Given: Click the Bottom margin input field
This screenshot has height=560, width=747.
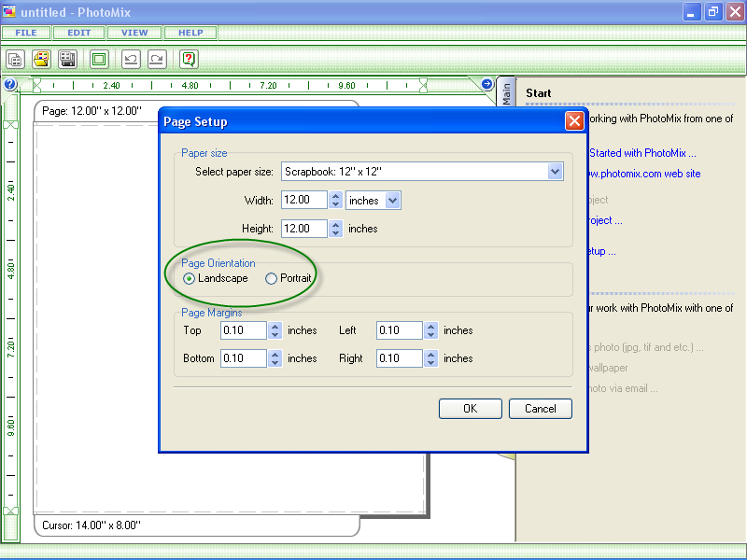Looking at the screenshot, I should [x=244, y=358].
